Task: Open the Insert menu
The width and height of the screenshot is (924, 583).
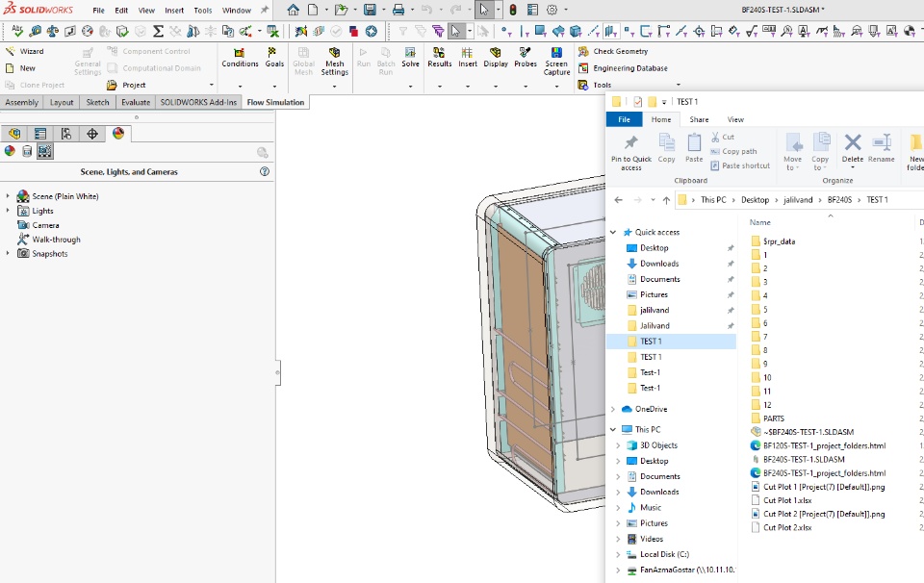Action: click(x=174, y=11)
